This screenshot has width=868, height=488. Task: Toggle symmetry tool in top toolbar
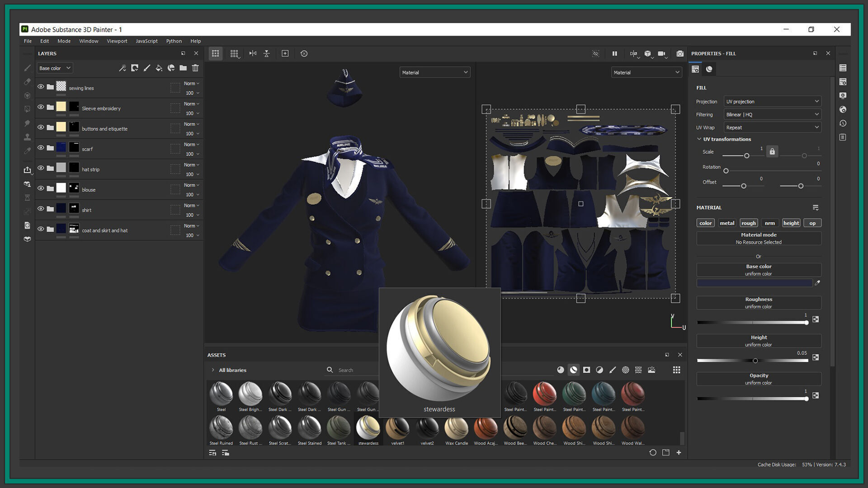pyautogui.click(x=253, y=53)
